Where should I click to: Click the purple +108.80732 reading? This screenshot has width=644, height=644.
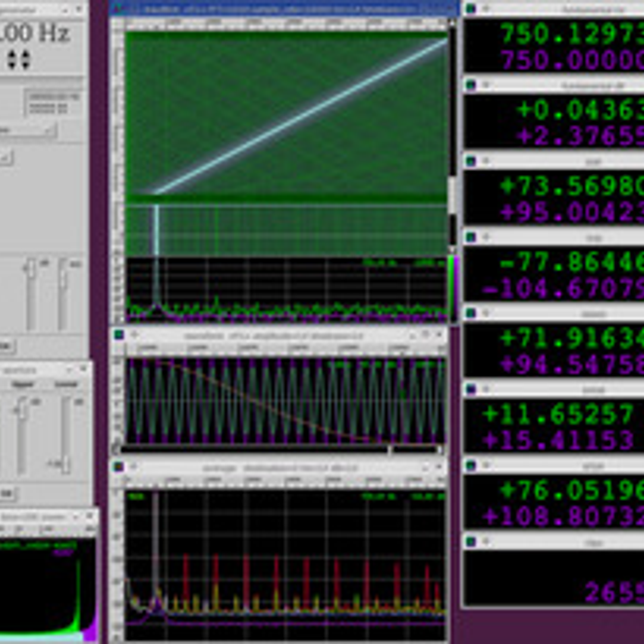point(563,517)
